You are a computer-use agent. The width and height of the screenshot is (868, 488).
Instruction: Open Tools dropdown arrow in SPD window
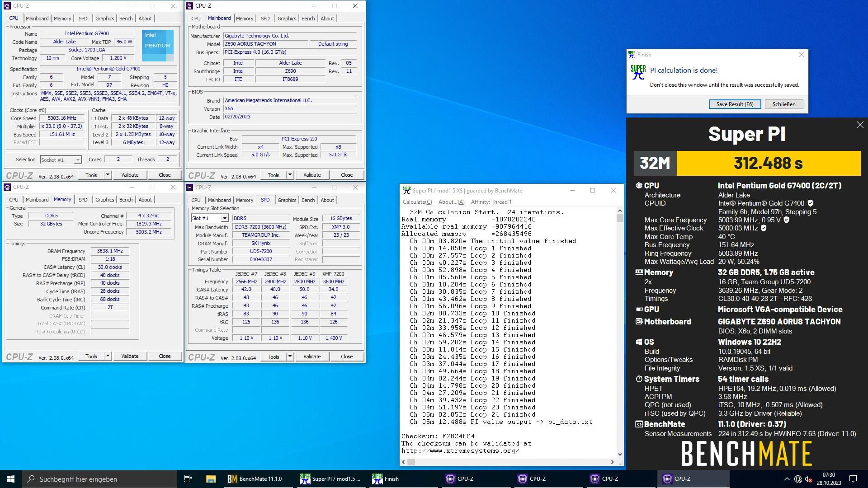pyautogui.click(x=290, y=357)
